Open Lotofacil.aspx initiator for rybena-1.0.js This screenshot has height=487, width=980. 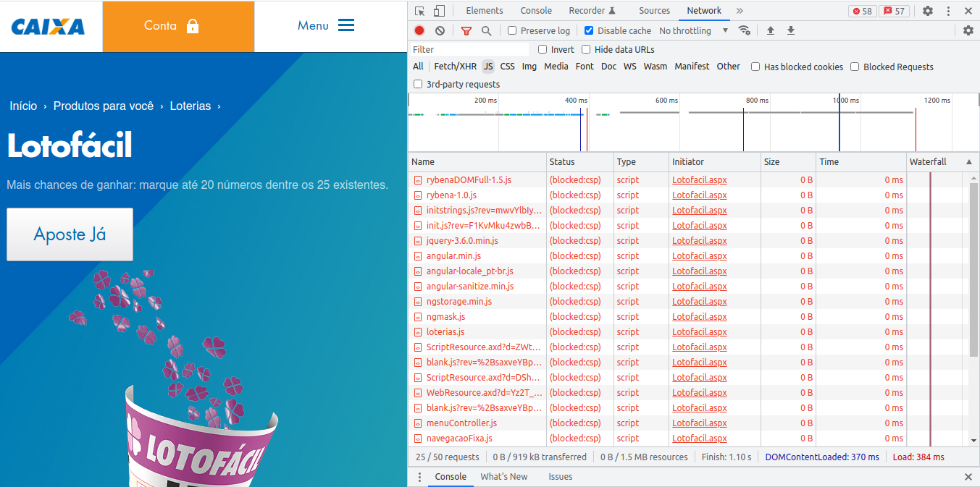[699, 195]
